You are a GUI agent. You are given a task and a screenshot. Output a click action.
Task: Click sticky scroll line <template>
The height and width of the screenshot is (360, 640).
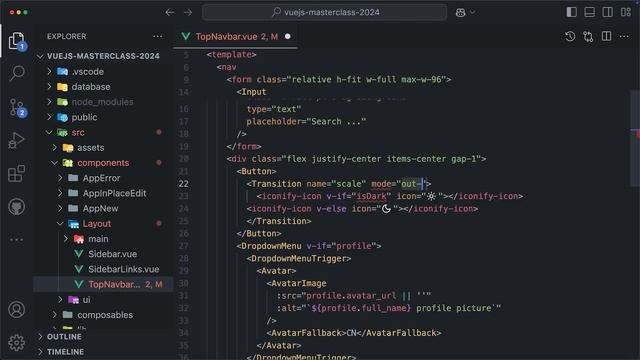tap(231, 54)
